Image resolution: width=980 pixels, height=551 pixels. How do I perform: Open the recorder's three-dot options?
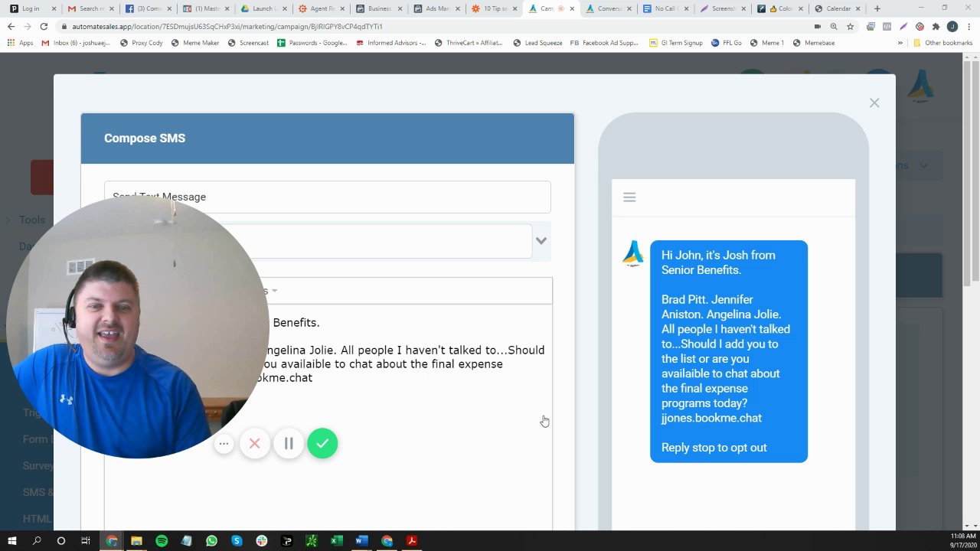[224, 443]
